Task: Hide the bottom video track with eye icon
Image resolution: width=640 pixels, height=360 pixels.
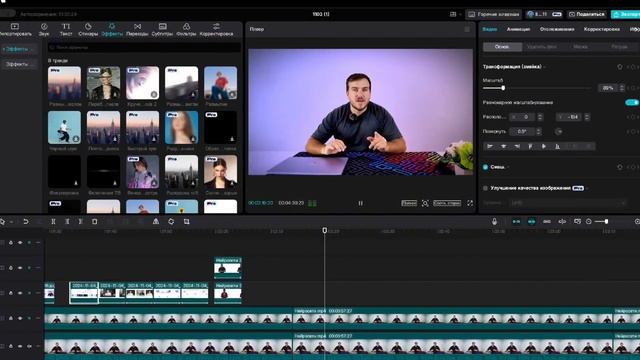Action: coord(20,346)
